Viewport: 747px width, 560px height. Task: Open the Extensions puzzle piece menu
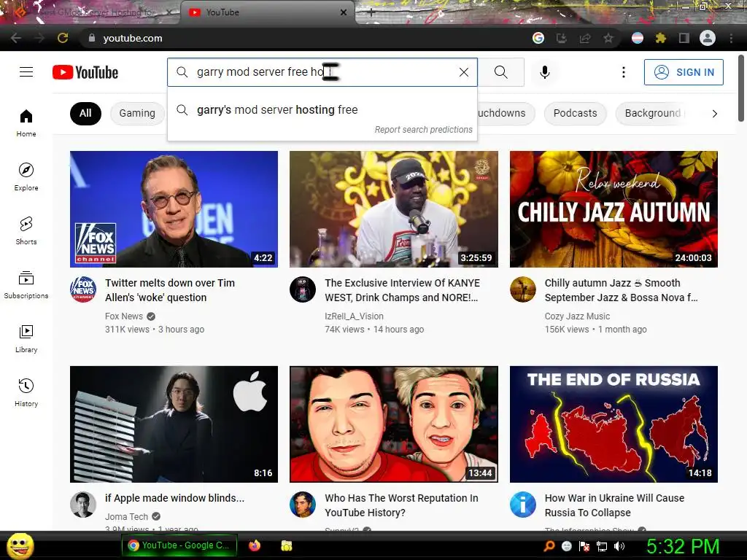coord(661,38)
